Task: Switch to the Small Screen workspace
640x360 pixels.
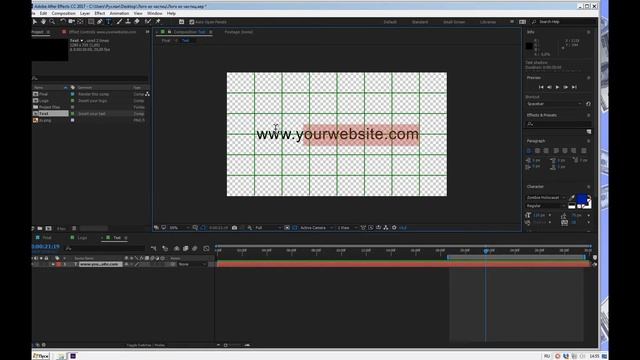Action: tap(454, 22)
